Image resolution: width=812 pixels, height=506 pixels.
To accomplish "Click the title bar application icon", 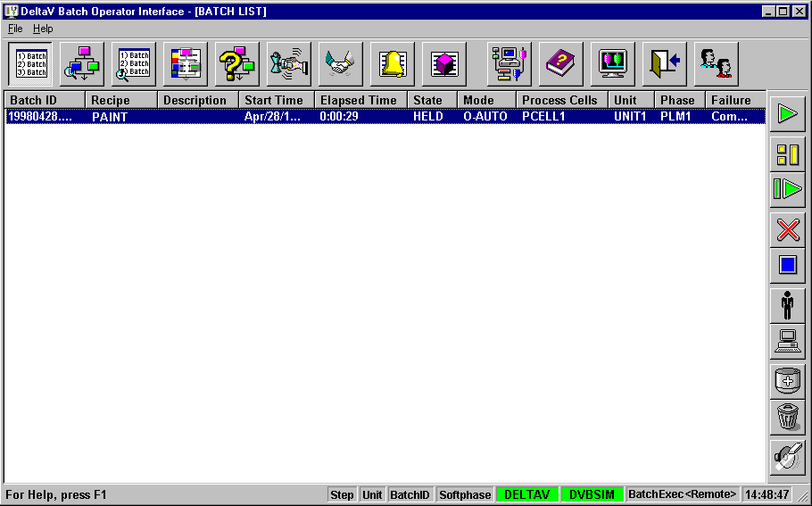I will pos(11,11).
